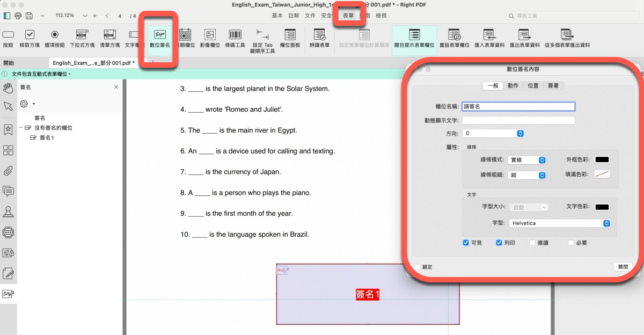Switch to the 檢視 menu tab
Image resolution: width=644 pixels, height=335 pixels.
pyautogui.click(x=381, y=16)
